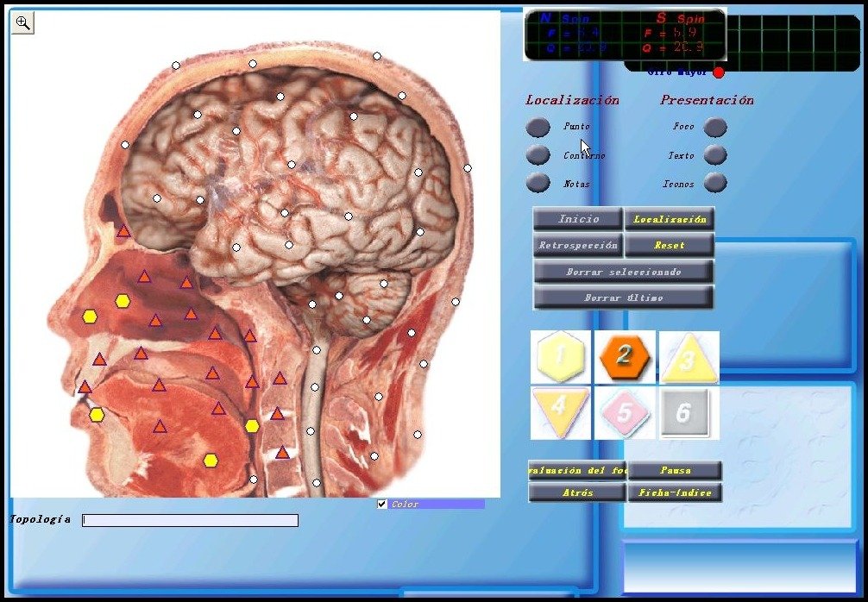Click the red Giro mayor indicator
This screenshot has height=602, width=868.
coord(719,72)
